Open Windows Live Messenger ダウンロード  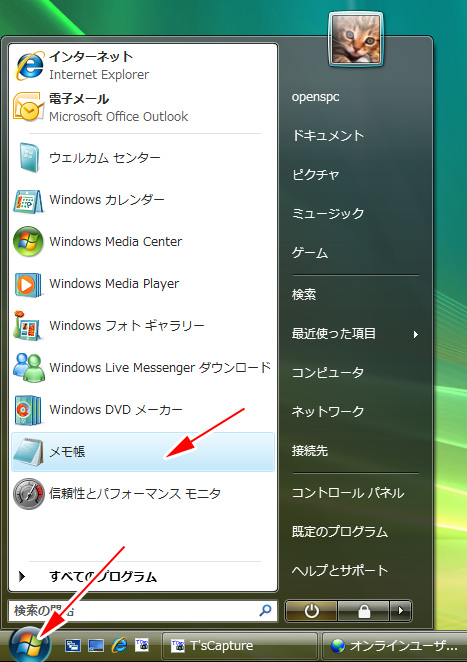(x=143, y=367)
